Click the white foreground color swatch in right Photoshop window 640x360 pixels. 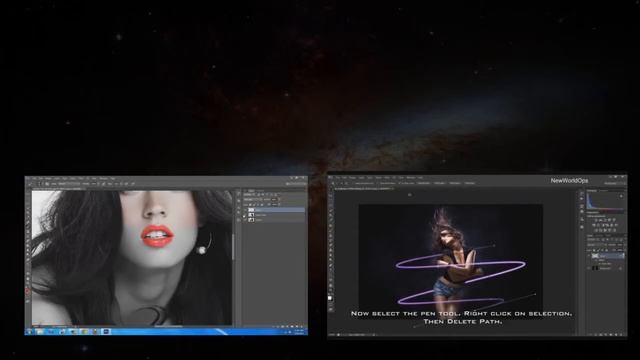click(330, 298)
